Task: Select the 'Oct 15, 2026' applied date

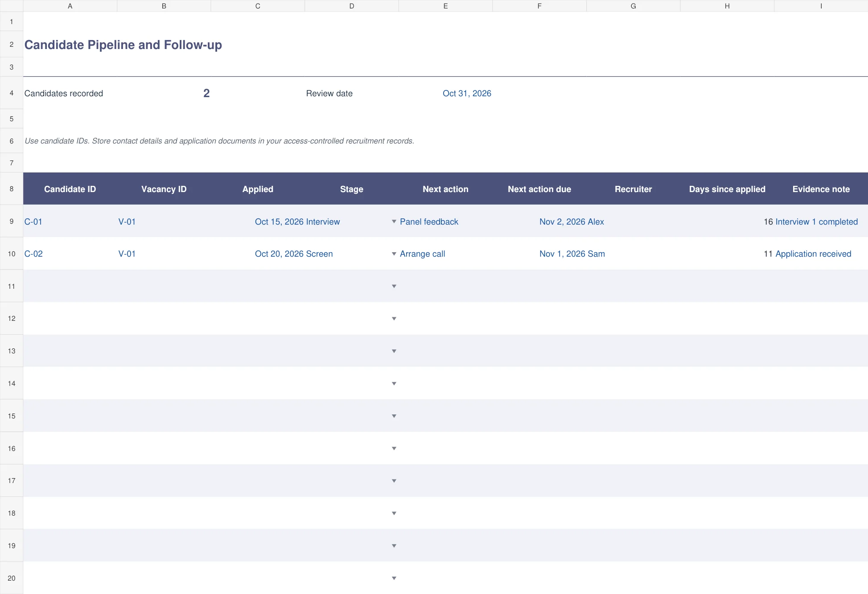Action: (x=279, y=222)
